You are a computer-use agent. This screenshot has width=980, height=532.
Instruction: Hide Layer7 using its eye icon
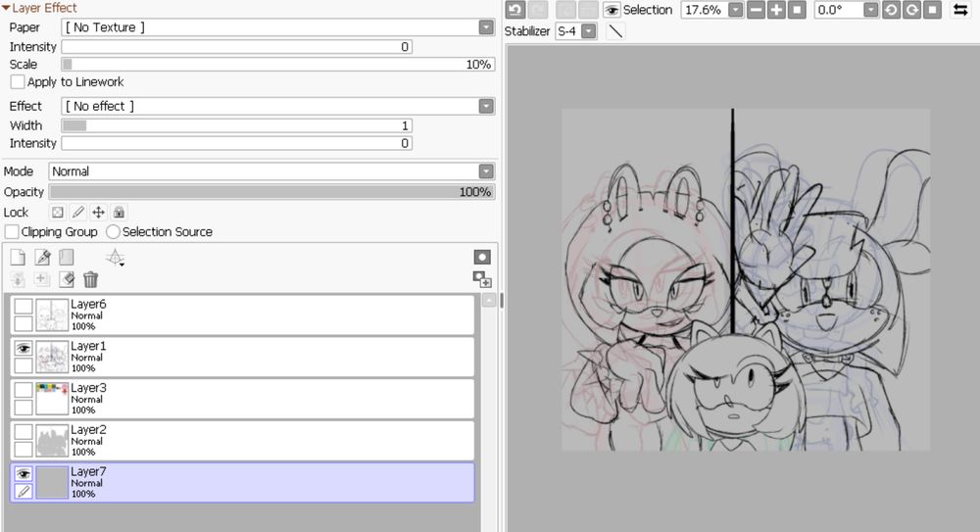(24, 474)
